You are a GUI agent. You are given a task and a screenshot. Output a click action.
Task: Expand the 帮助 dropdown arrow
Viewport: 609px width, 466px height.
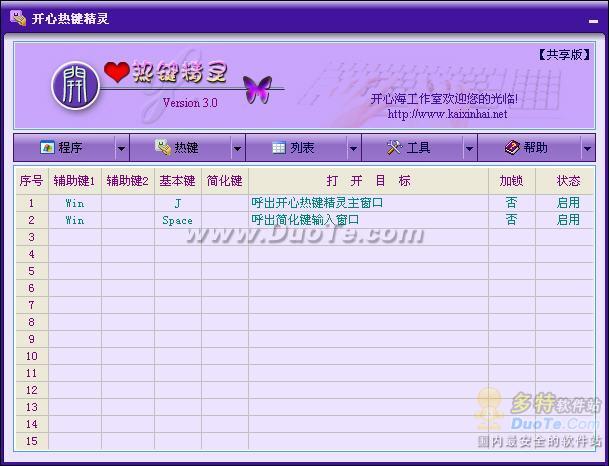(x=587, y=148)
